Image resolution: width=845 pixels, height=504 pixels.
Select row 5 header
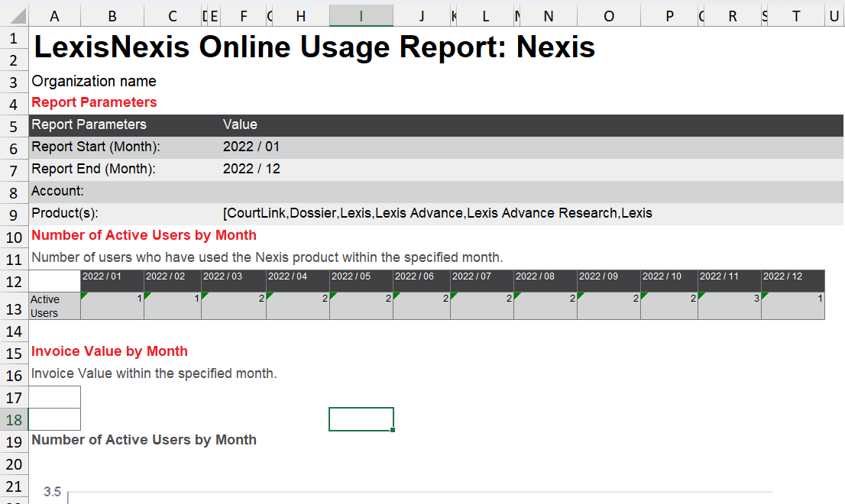14,126
